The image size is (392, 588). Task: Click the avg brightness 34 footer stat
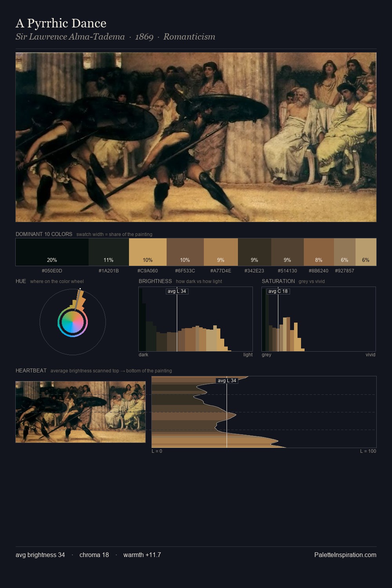(40, 555)
